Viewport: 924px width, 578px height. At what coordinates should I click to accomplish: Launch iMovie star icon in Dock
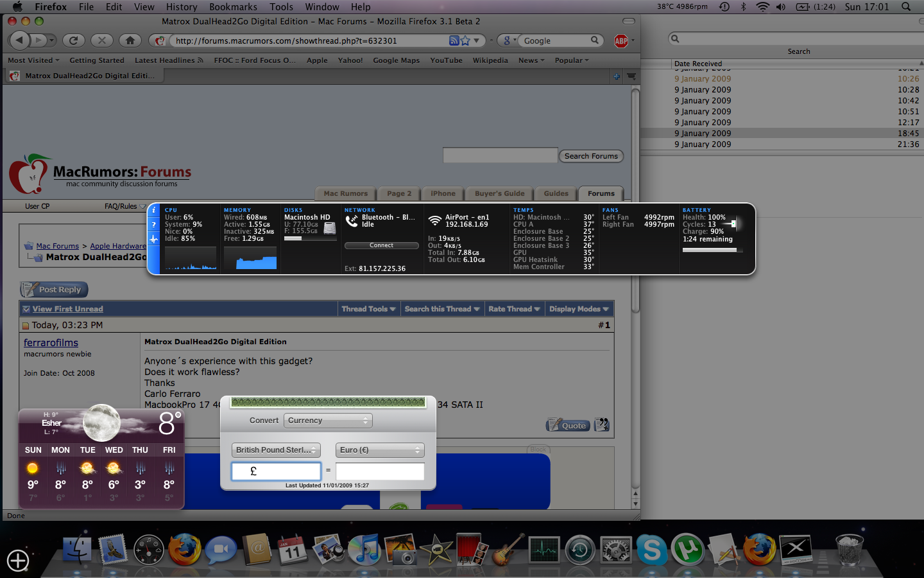tap(436, 550)
